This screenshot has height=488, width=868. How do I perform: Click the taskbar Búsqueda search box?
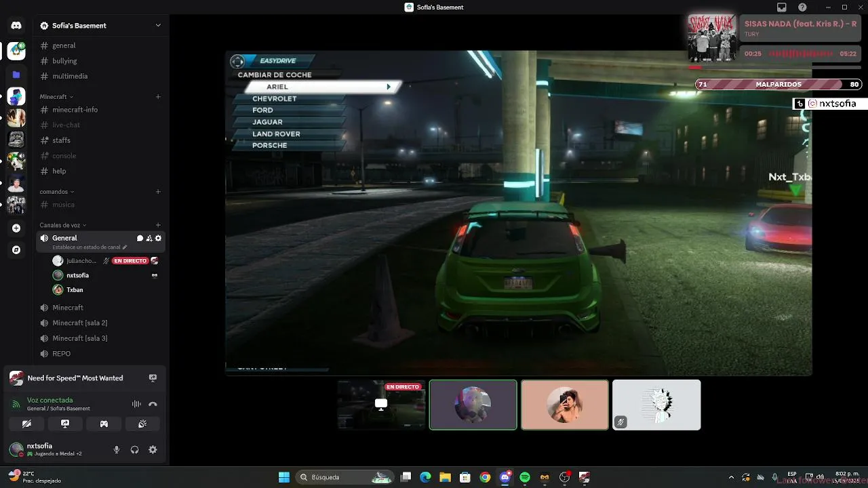tap(346, 477)
